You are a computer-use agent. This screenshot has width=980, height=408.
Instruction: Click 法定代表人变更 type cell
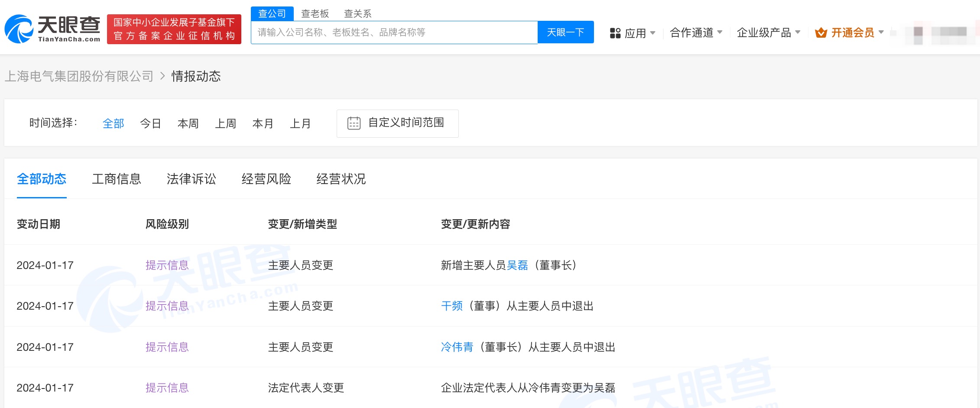tap(306, 388)
